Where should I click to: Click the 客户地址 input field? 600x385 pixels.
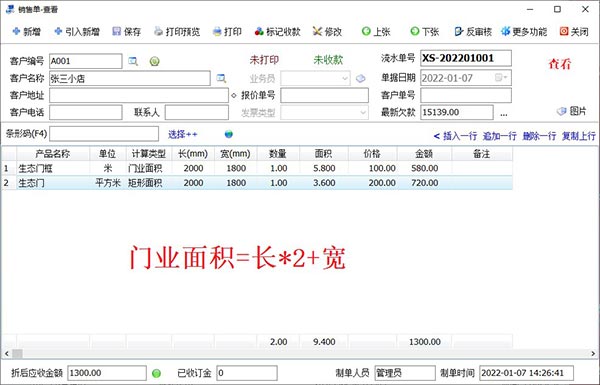click(x=139, y=96)
